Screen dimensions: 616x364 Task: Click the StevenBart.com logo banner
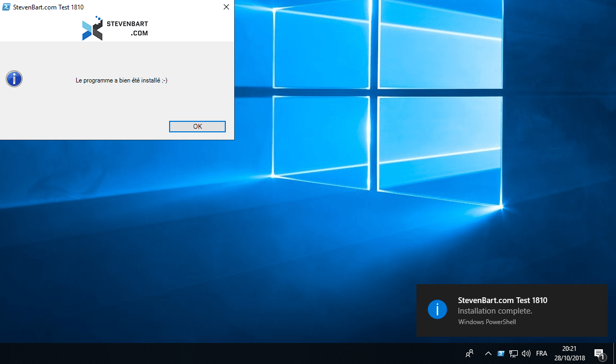[x=115, y=28]
